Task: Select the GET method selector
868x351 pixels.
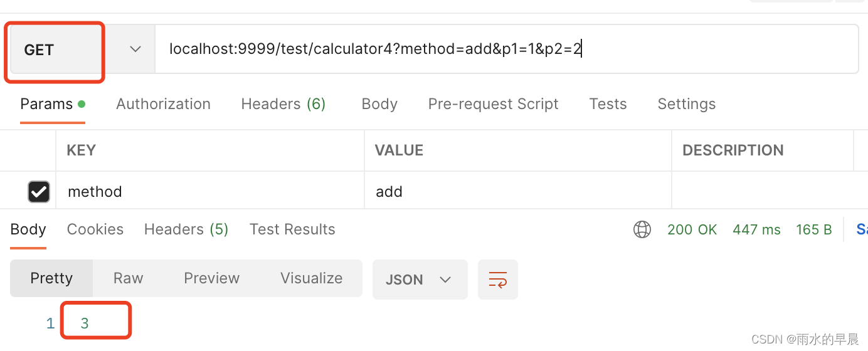Action: [55, 50]
